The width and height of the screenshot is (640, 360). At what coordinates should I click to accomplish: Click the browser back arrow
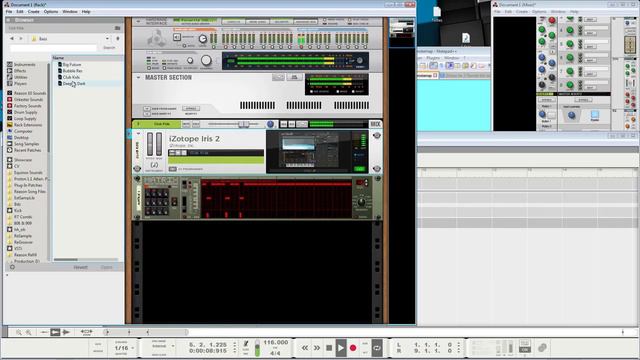click(x=12, y=38)
